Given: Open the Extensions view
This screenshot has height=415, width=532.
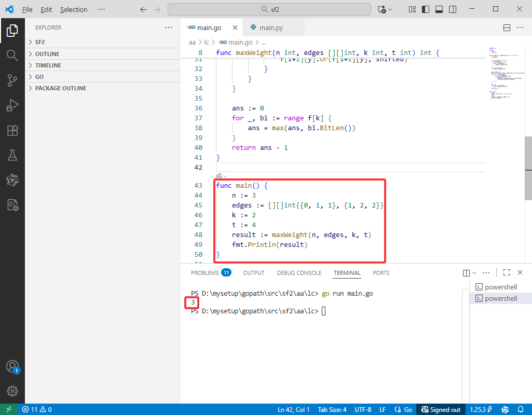Looking at the screenshot, I should pos(12,131).
